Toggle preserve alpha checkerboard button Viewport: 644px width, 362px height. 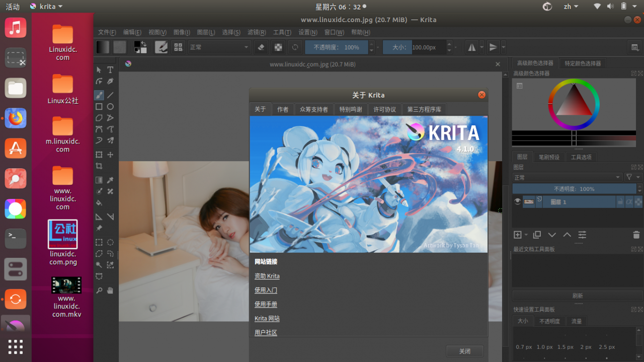pos(278,47)
